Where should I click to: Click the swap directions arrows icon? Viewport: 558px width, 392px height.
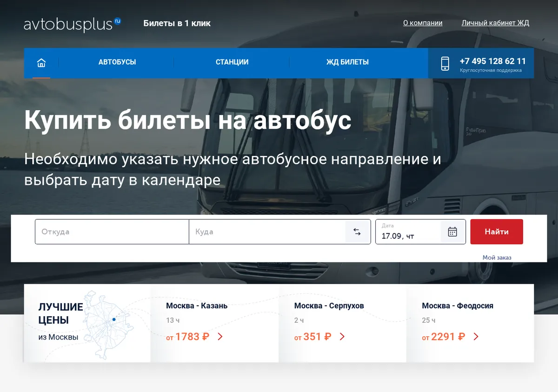tap(357, 232)
